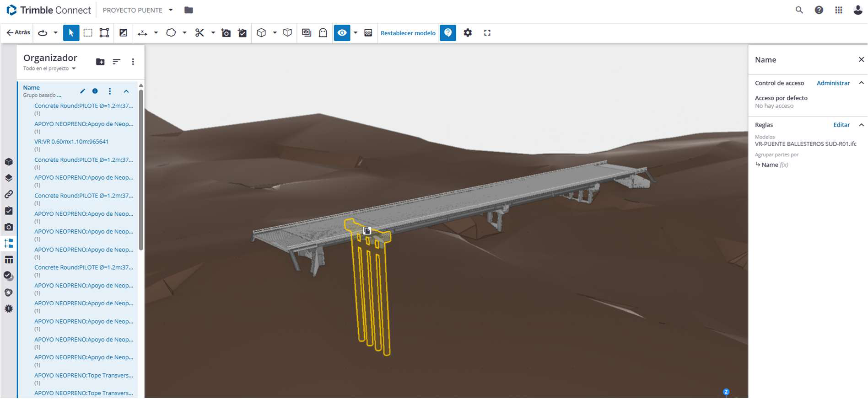This screenshot has width=868, height=399.
Task: Toggle fullscreen viewer mode
Action: click(487, 33)
